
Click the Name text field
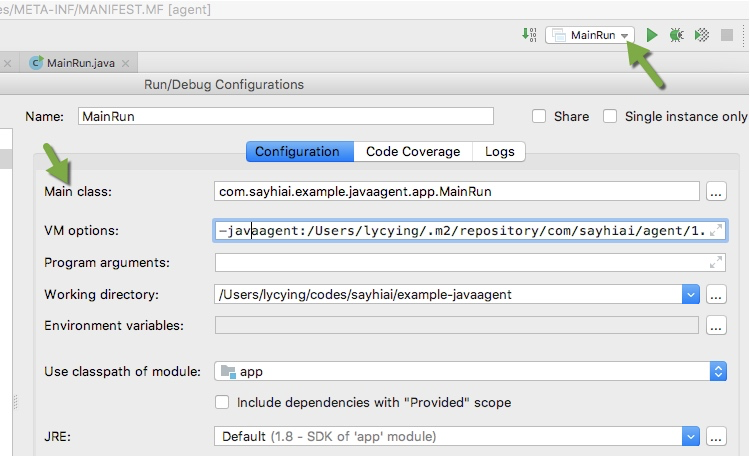click(x=285, y=116)
